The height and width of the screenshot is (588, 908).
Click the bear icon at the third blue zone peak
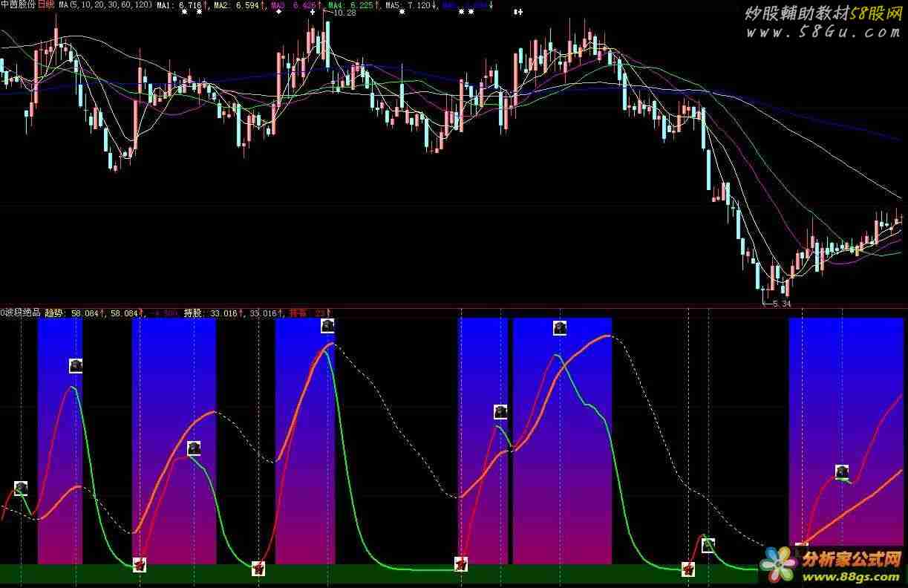click(x=327, y=325)
